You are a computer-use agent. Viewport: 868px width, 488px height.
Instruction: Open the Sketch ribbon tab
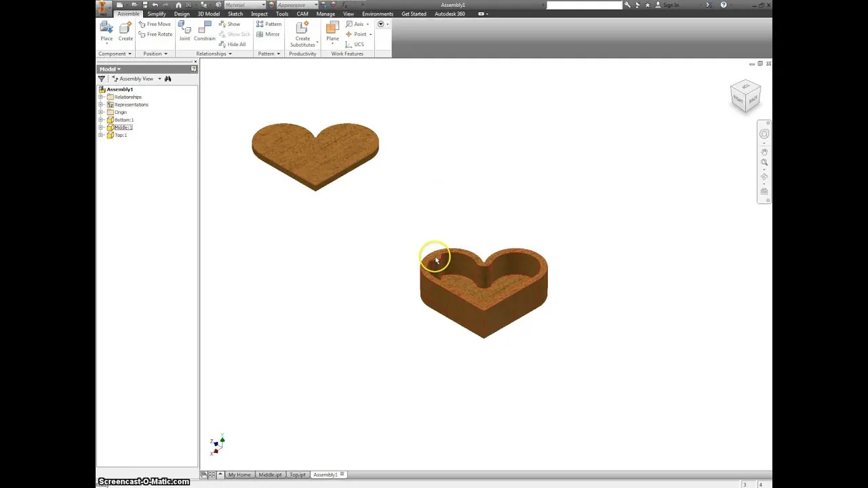pos(235,14)
